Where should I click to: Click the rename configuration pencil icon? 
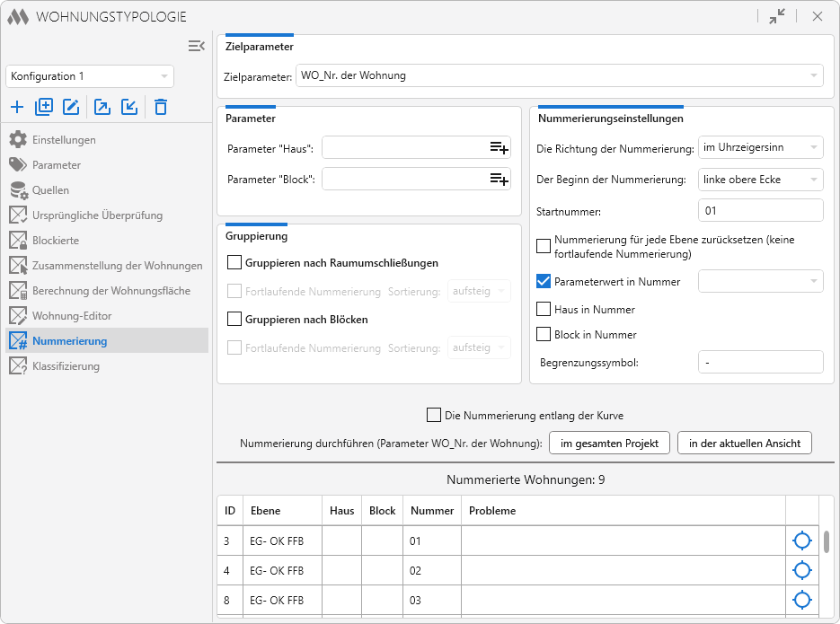(x=71, y=107)
